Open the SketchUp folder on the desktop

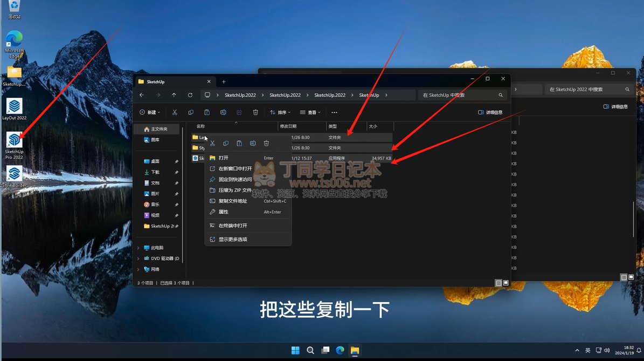coord(14,77)
